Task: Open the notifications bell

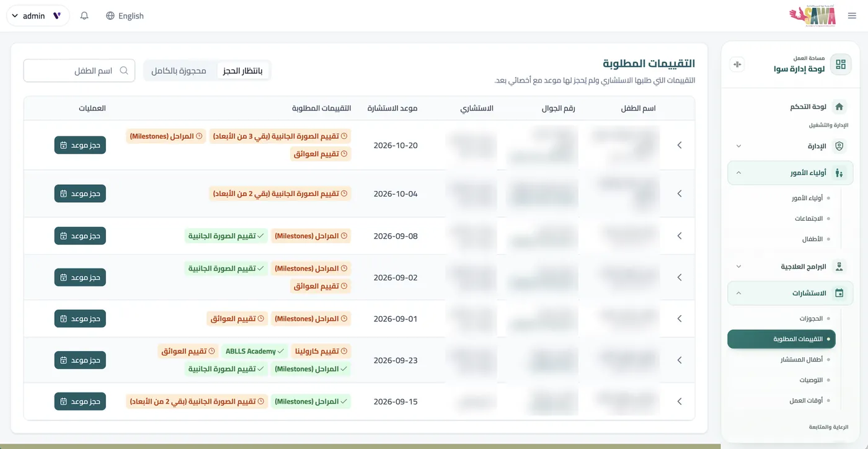Action: tap(84, 16)
